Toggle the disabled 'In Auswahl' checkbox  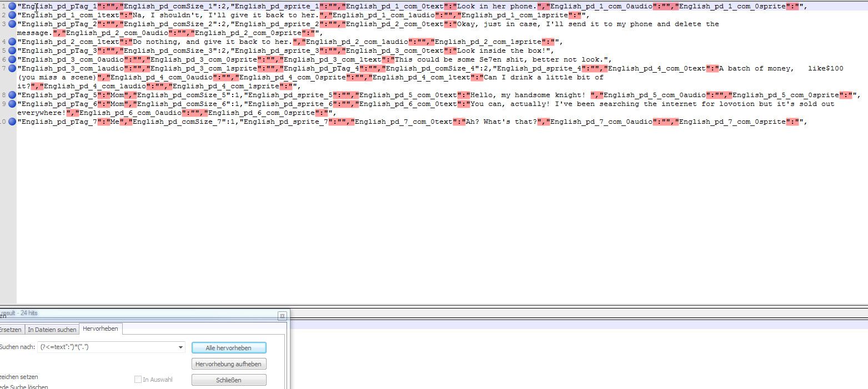pos(138,380)
